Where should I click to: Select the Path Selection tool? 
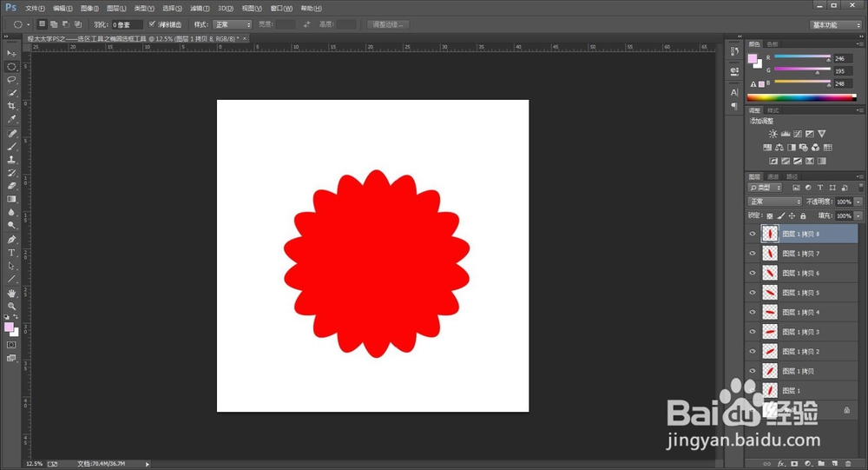tap(11, 266)
